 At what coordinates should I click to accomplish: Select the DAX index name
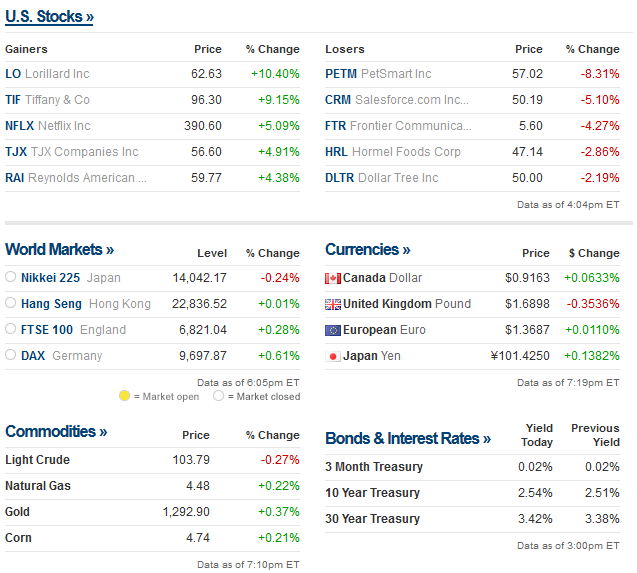pos(33,356)
